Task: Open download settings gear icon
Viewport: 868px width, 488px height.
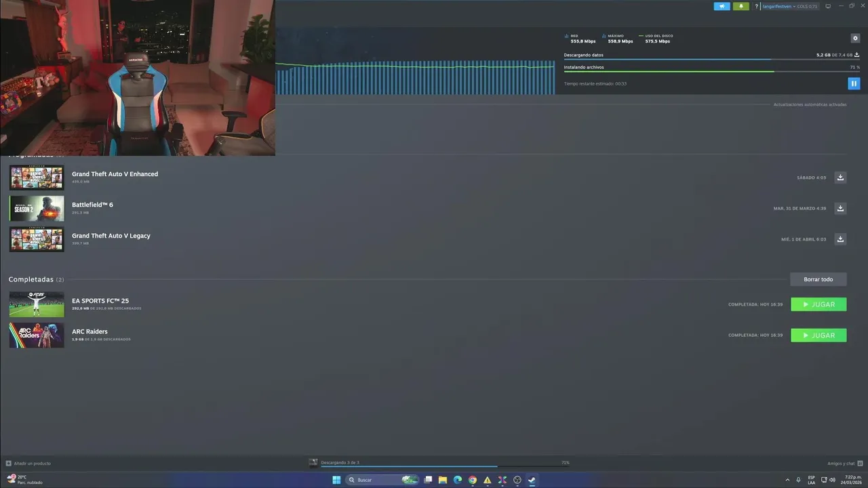Action: point(855,39)
